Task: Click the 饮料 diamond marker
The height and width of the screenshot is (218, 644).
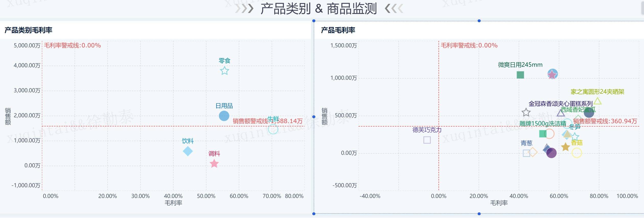Action: point(188,151)
